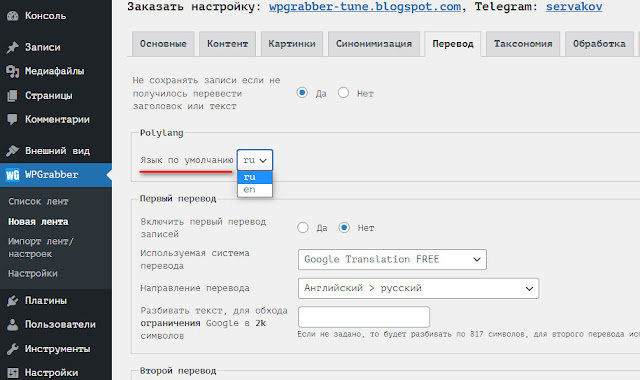
Task: Click the Polylang section heading
Action: 162,133
